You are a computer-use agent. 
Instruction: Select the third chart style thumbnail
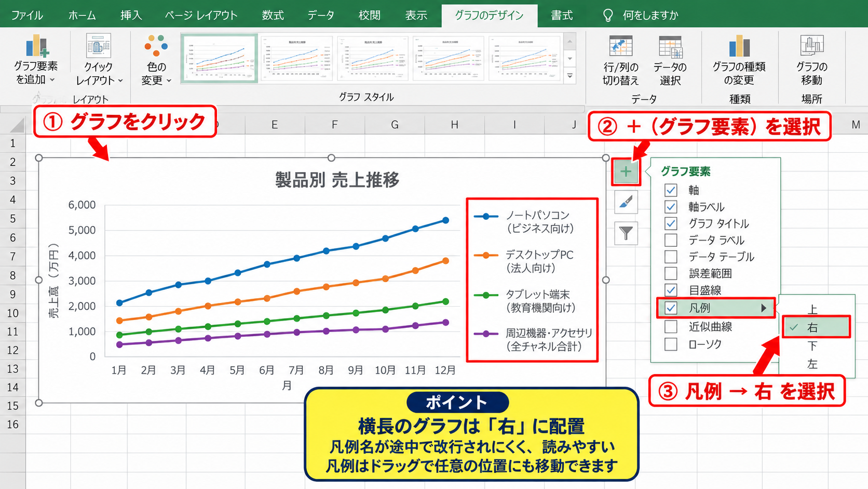(373, 58)
